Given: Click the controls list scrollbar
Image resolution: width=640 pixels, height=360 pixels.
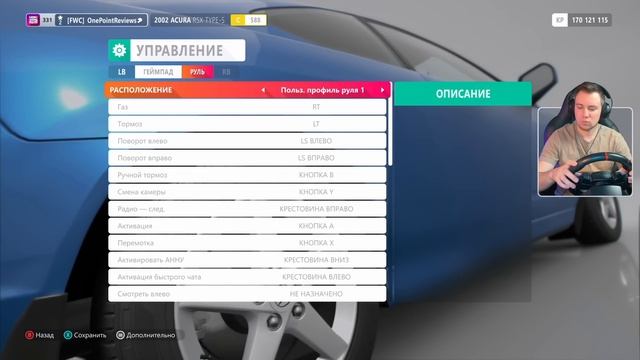Looking at the screenshot, I should (x=390, y=124).
